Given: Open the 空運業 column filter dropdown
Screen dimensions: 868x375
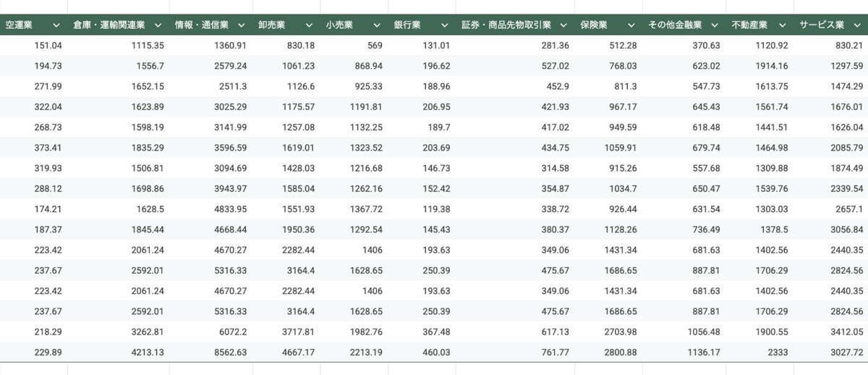Looking at the screenshot, I should point(56,25).
